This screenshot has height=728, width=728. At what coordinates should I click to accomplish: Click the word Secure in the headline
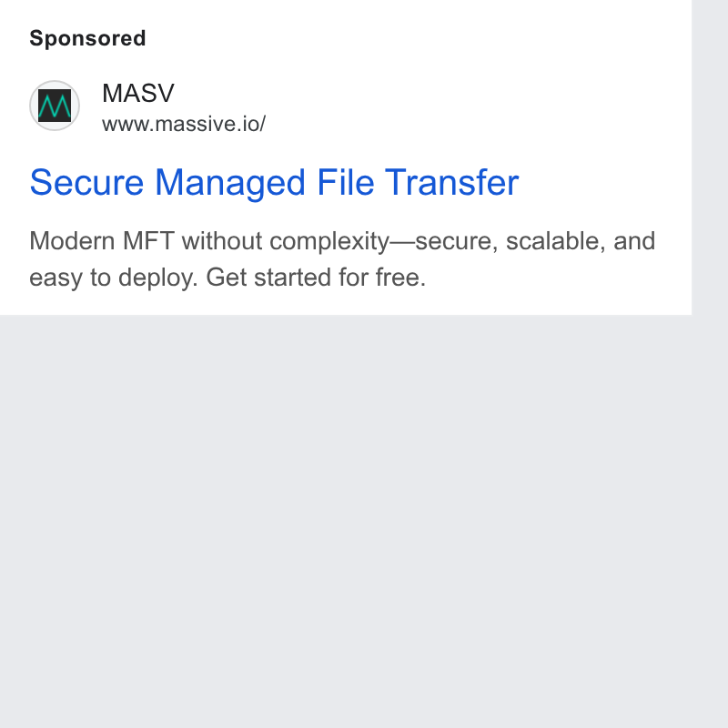click(86, 183)
